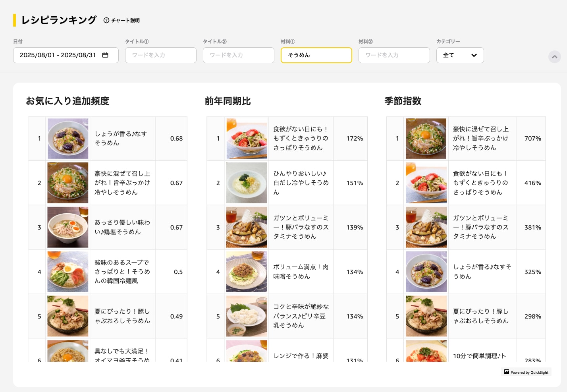The height and width of the screenshot is (392, 567).
Task: Select the 韓国冷麺風 somen recipe thumbnail
Action: (x=68, y=272)
